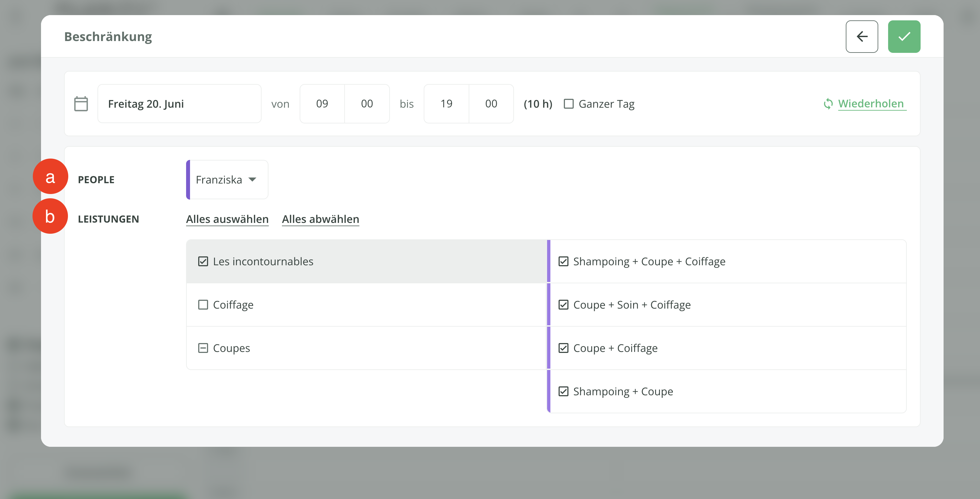Open the Franziska people dropdown

pyautogui.click(x=227, y=180)
